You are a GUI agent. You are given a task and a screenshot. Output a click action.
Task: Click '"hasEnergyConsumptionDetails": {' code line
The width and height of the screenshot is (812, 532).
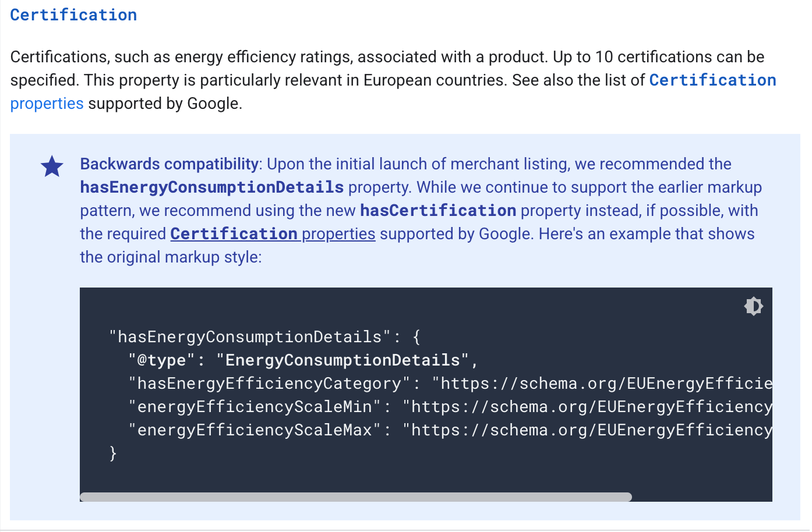[265, 337]
